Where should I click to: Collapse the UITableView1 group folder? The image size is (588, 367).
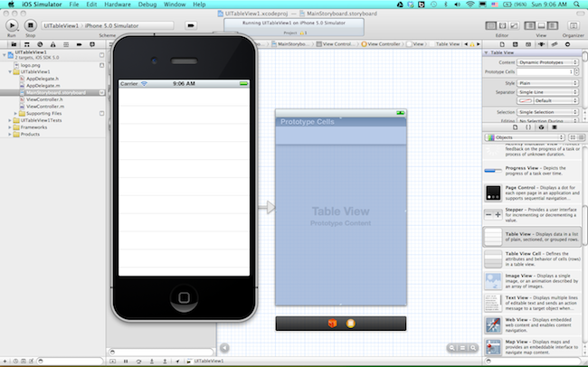click(10, 71)
